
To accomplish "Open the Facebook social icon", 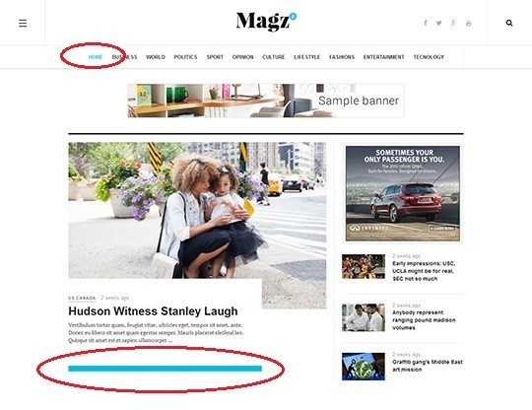I will (426, 23).
